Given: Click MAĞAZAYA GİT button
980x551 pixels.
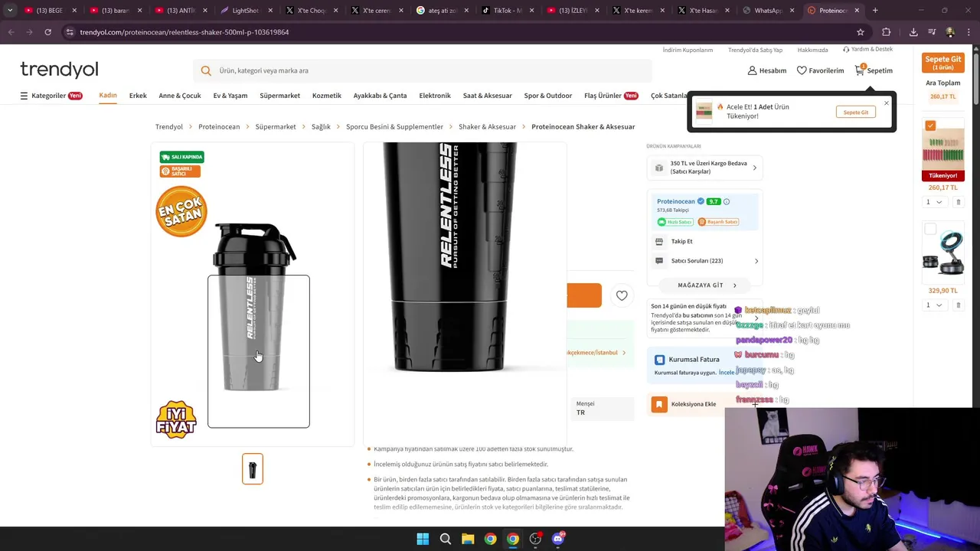Looking at the screenshot, I should point(706,285).
